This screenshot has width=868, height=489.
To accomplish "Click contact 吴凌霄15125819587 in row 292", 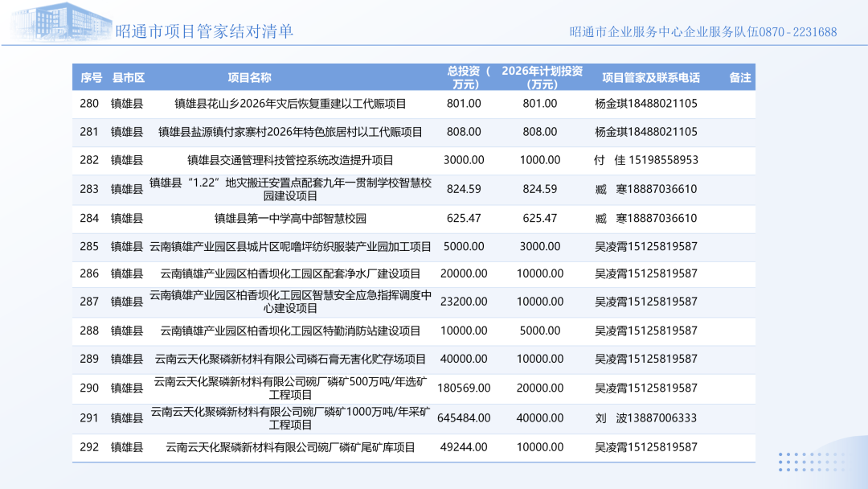I will pyautogui.click(x=646, y=447).
